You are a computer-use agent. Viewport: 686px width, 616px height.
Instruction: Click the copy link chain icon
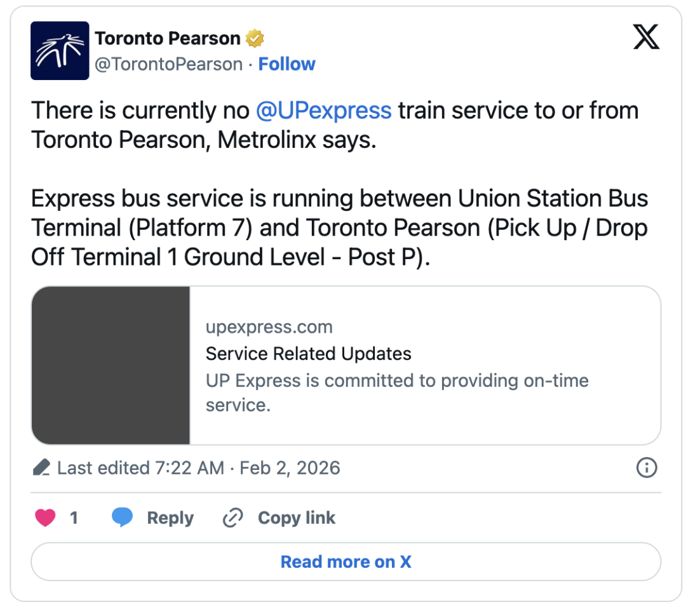tap(232, 518)
